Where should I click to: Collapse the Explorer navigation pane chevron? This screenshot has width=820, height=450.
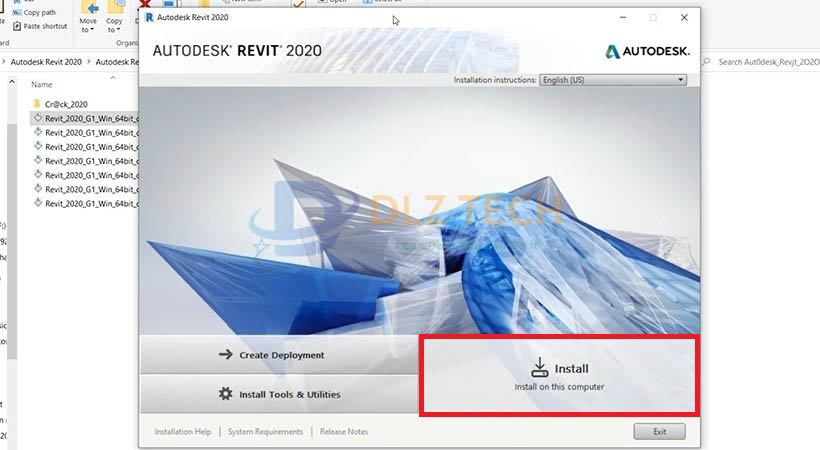coord(12,81)
